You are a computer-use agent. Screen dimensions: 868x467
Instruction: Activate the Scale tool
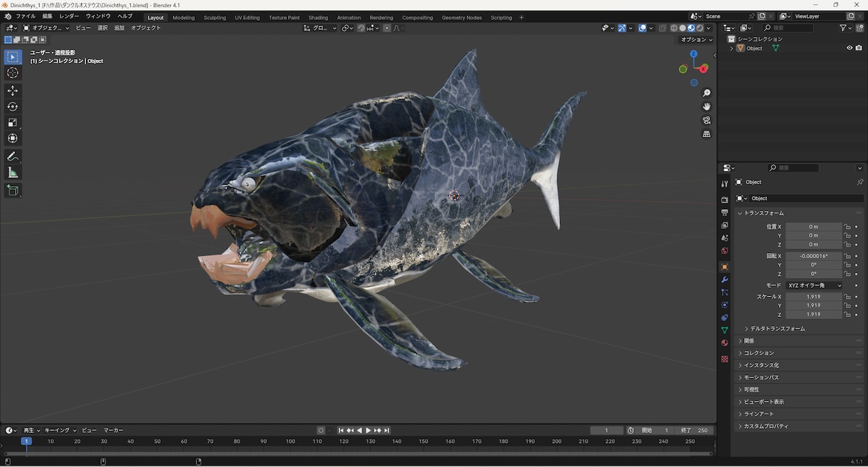13,122
